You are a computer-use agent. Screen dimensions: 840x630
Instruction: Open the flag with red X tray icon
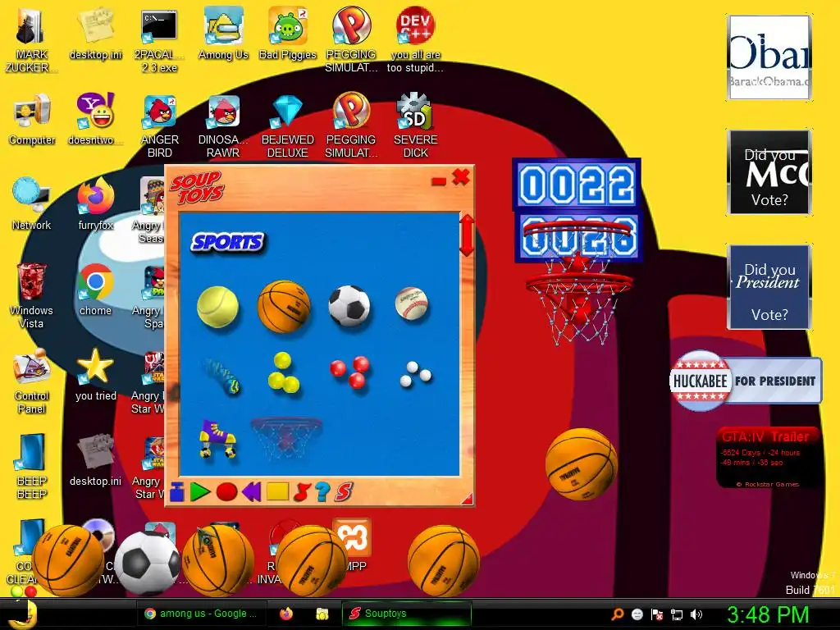click(x=657, y=614)
